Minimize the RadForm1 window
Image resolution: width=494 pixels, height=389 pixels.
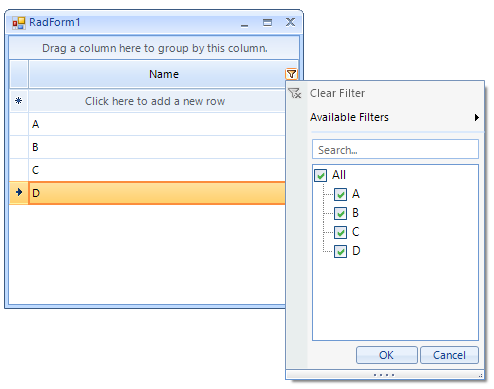pyautogui.click(x=245, y=25)
